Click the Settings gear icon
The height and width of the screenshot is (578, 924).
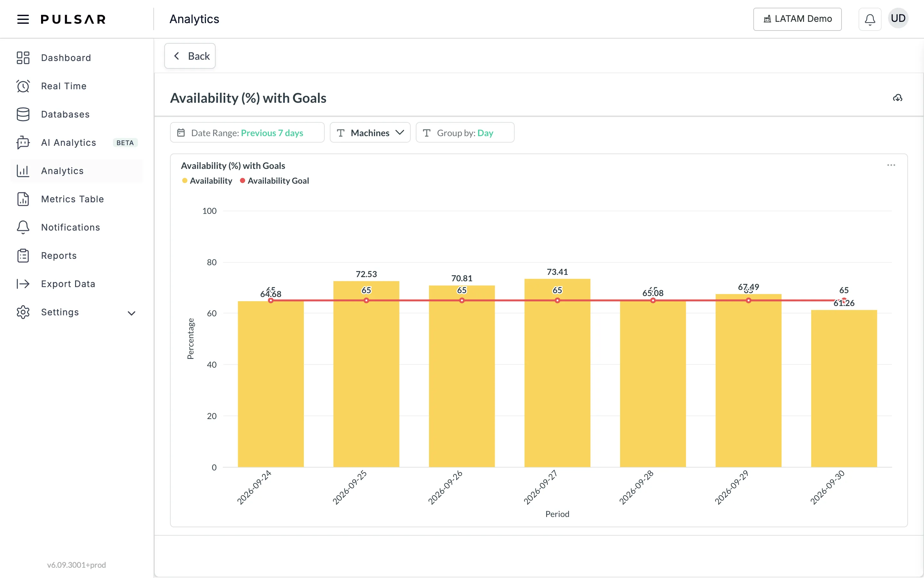coord(23,312)
